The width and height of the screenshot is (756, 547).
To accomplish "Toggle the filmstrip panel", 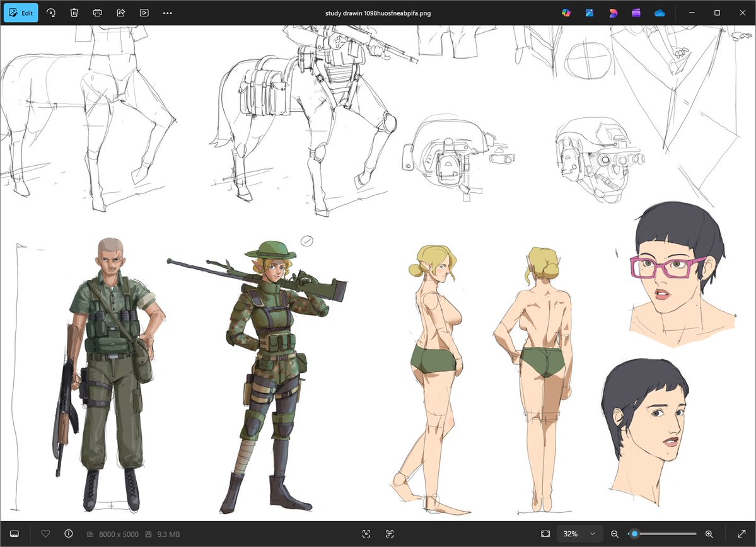I will [x=13, y=534].
